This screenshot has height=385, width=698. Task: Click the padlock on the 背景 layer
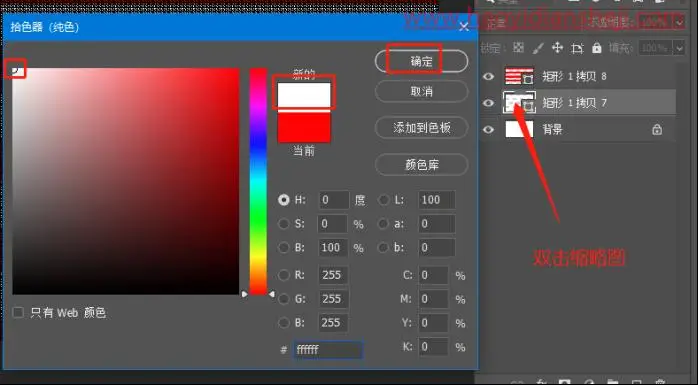657,130
